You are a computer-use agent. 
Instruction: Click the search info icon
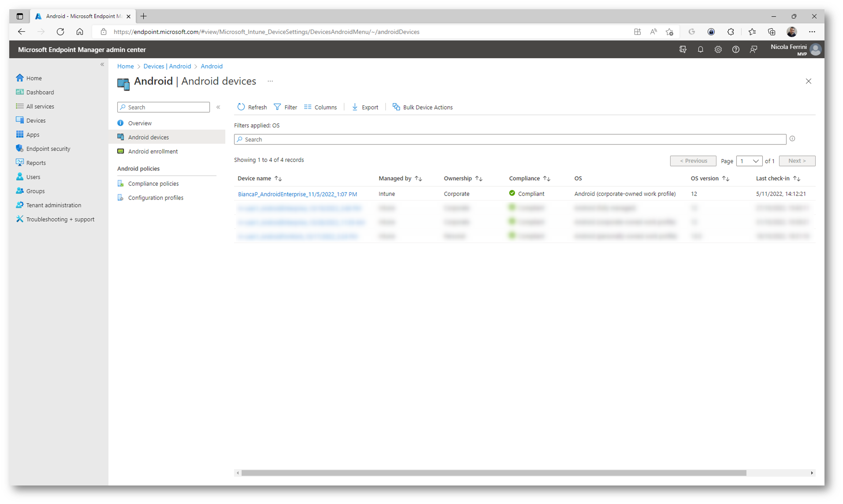click(x=792, y=139)
